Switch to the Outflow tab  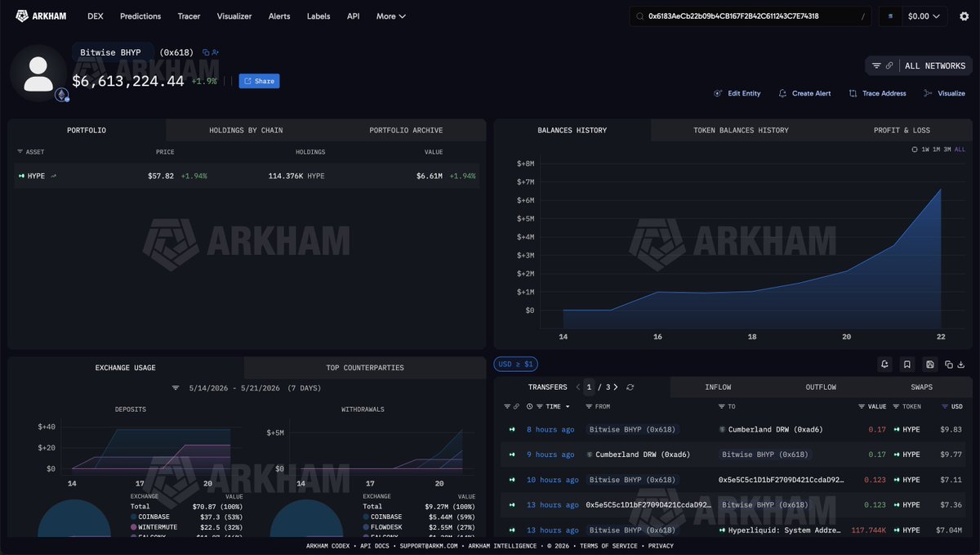tap(821, 387)
